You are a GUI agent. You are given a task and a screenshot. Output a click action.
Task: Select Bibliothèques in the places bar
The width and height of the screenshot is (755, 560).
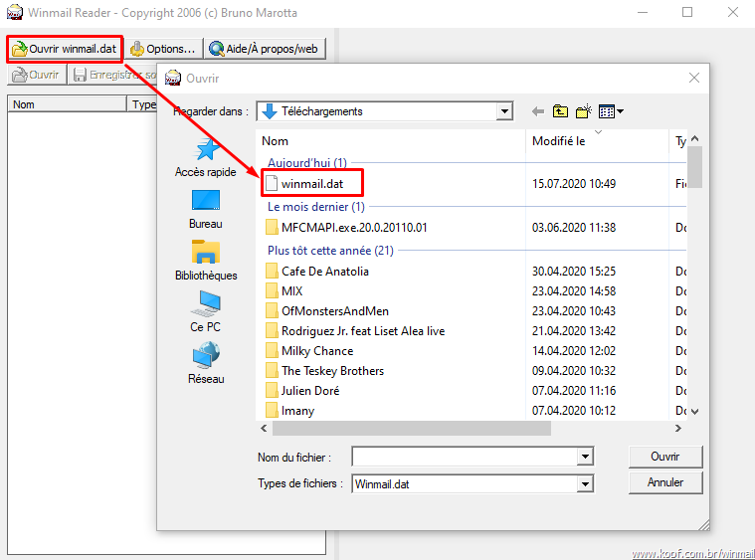point(206,261)
